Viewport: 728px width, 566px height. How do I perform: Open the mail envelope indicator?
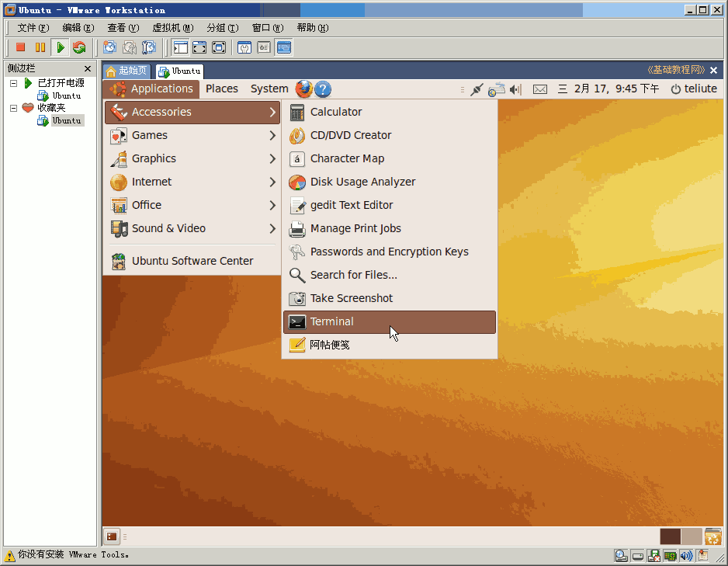pyautogui.click(x=540, y=89)
